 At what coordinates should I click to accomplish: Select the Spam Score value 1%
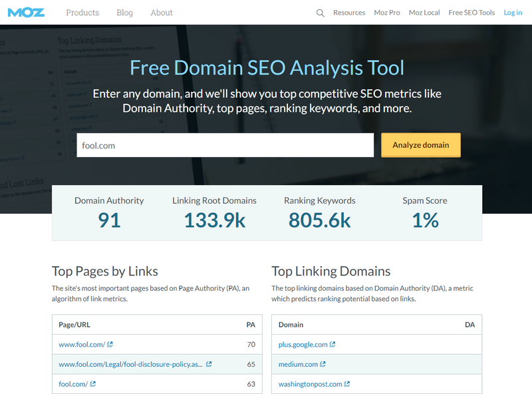425,220
